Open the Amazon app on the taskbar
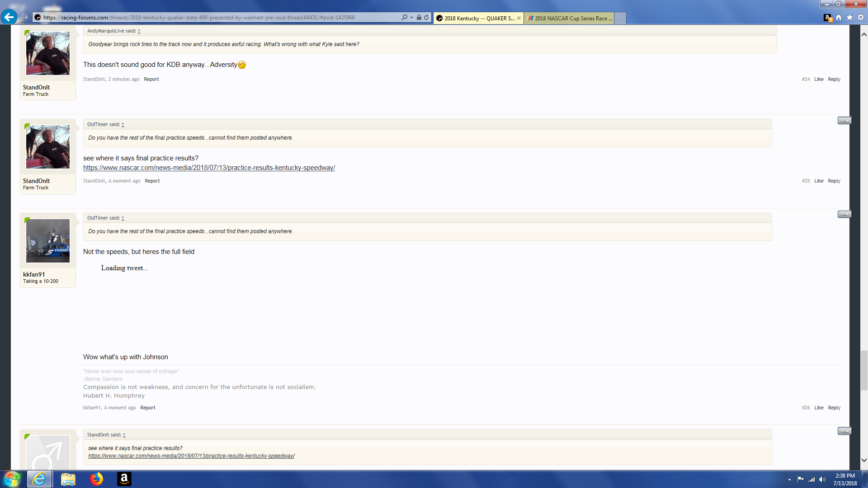Image resolution: width=868 pixels, height=488 pixels. tap(124, 479)
